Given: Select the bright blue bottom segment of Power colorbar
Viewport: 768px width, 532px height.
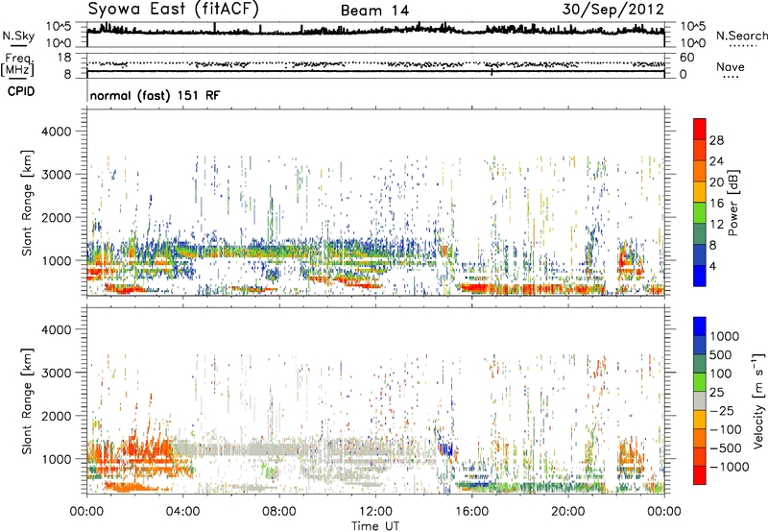Looking at the screenshot, I should (x=700, y=277).
